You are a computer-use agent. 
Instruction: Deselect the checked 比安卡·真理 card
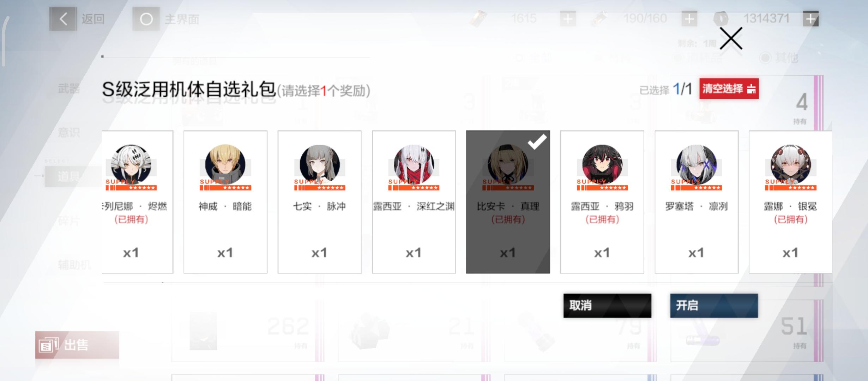point(508,202)
